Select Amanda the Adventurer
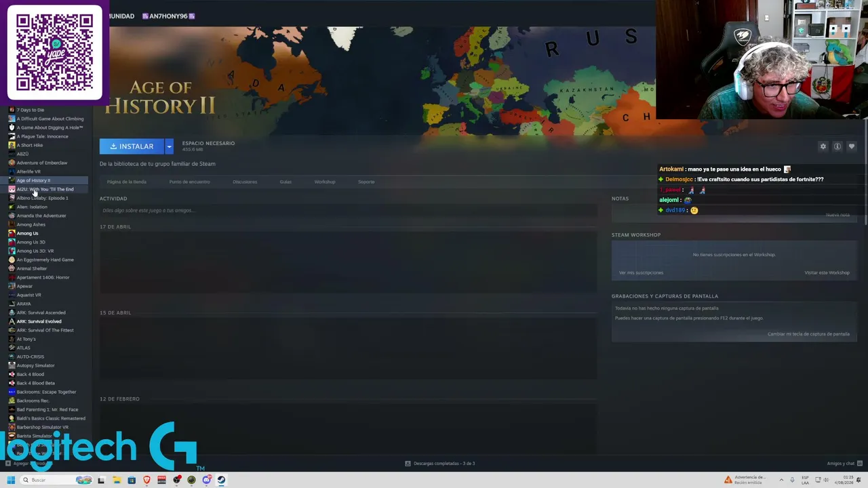Screen dimensions: 868x488 tap(41, 216)
